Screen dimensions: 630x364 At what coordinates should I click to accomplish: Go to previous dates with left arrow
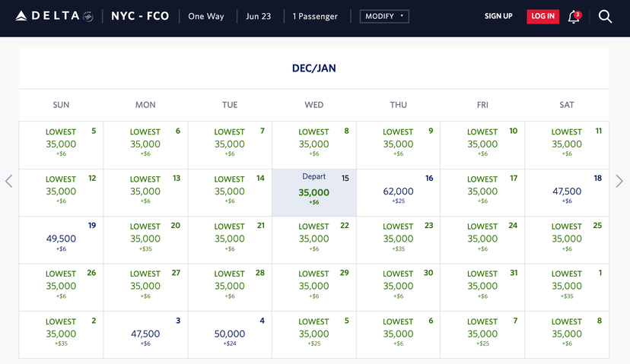9,181
